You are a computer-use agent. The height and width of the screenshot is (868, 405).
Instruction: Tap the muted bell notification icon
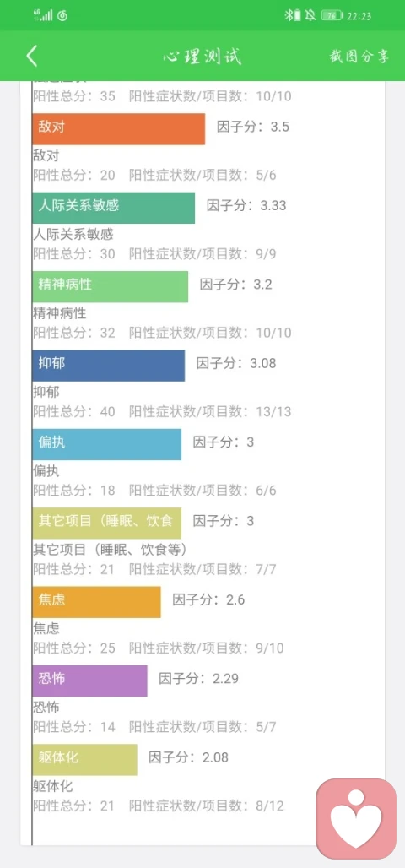click(311, 15)
